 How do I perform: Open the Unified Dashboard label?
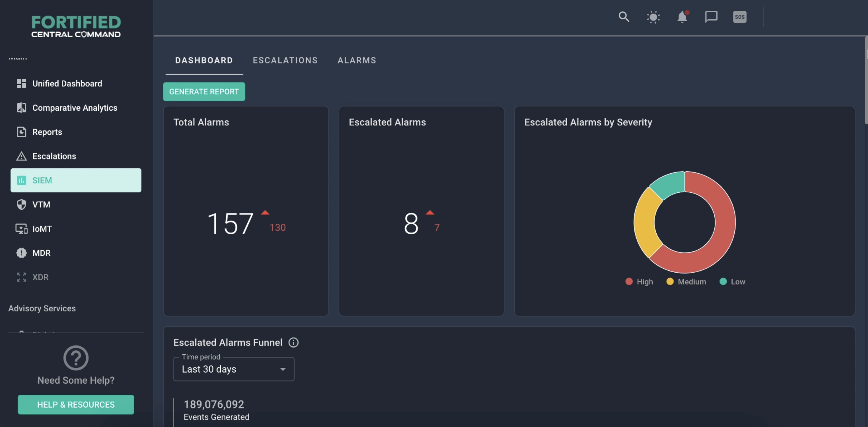[x=67, y=84]
